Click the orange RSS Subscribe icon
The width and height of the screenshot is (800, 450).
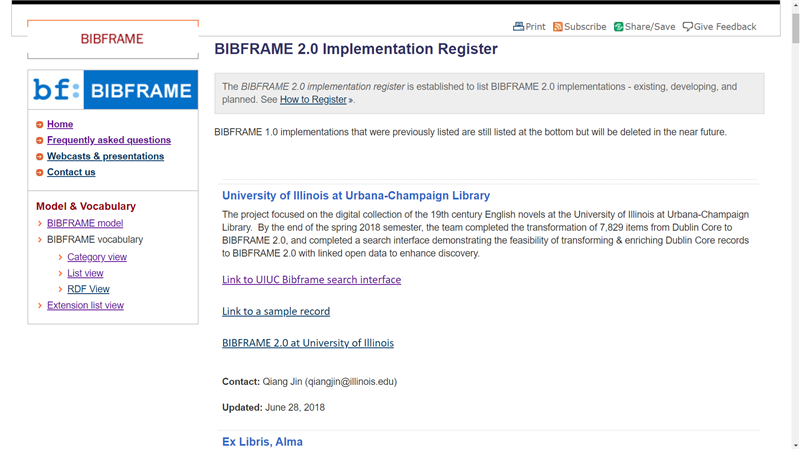point(558,27)
